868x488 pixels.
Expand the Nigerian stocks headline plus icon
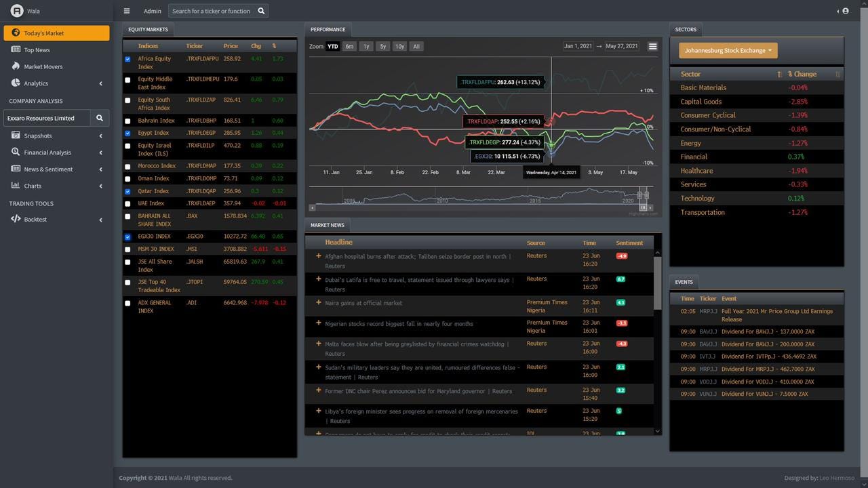(x=319, y=323)
